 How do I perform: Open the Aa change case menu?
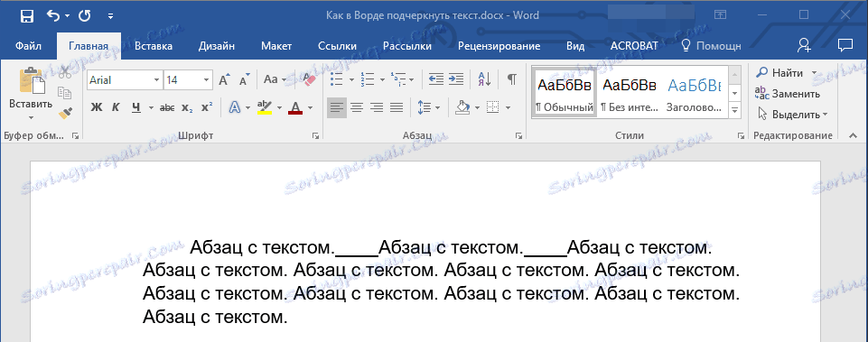275,79
